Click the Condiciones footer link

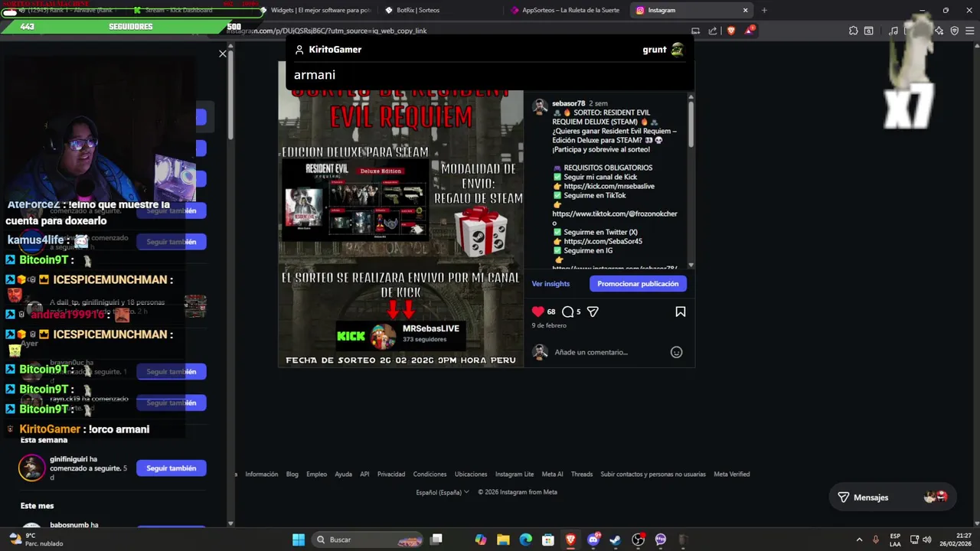click(430, 474)
